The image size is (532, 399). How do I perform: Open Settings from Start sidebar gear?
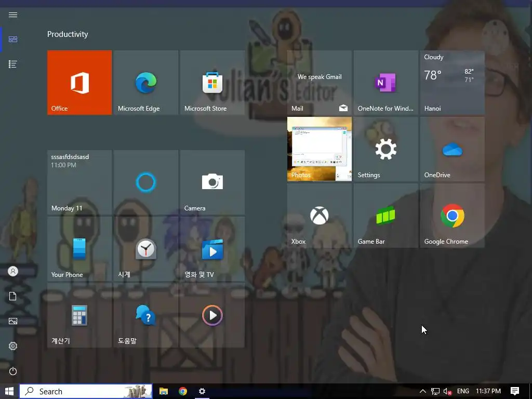(x=13, y=346)
